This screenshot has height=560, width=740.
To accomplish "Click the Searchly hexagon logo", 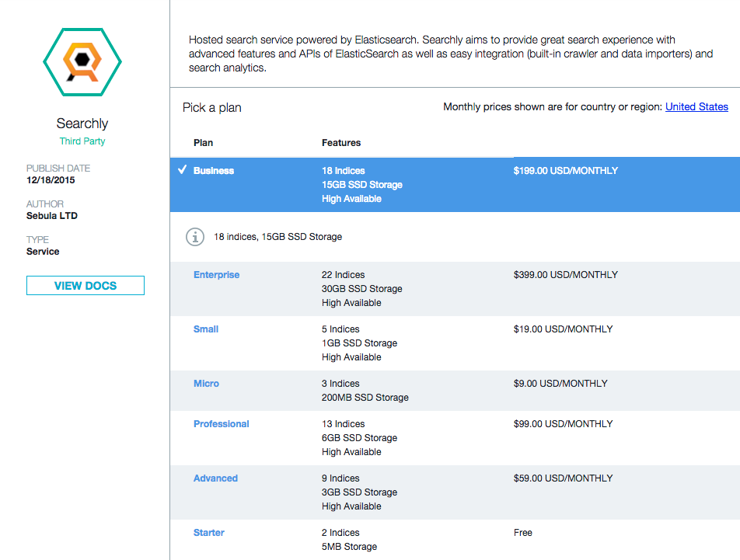I will (82, 62).
